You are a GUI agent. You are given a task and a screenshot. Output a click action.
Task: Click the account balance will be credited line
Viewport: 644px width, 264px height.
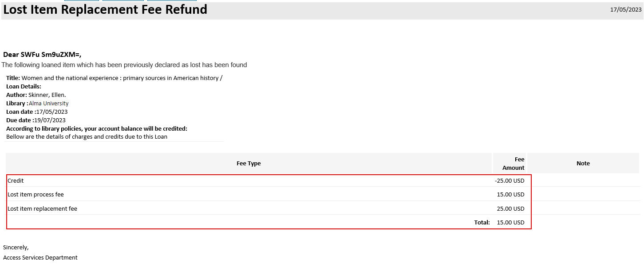point(97,129)
